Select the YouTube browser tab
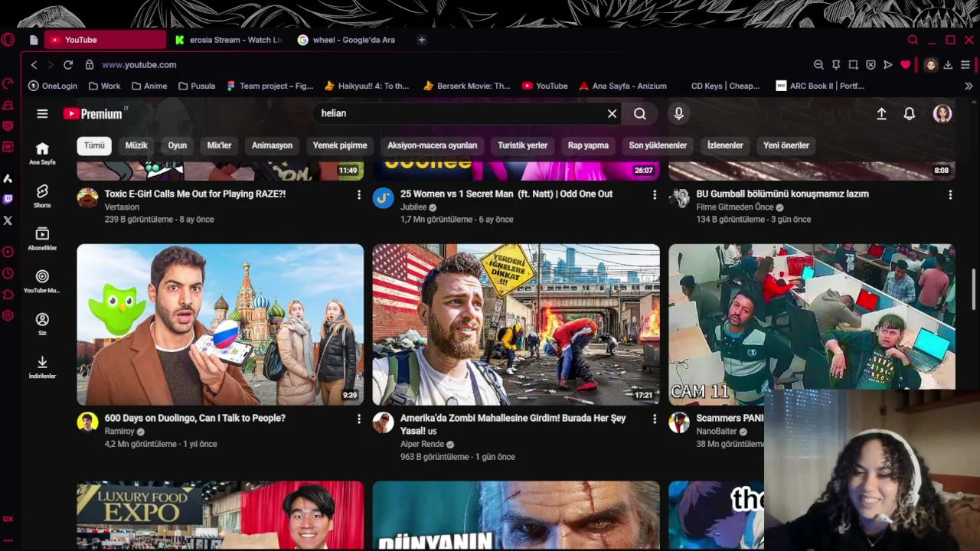 click(106, 40)
